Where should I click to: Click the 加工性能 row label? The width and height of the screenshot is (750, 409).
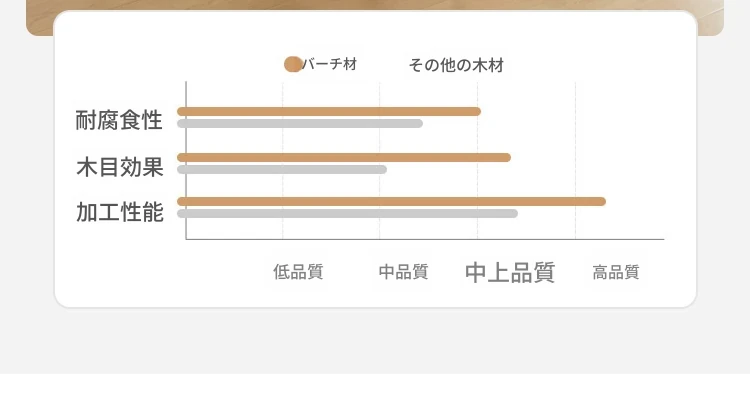pyautogui.click(x=120, y=212)
